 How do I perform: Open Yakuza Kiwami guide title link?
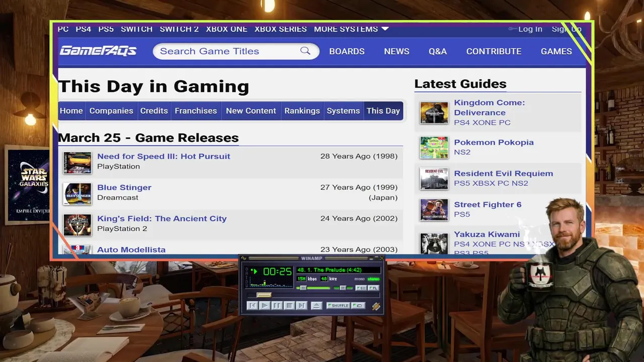click(487, 234)
